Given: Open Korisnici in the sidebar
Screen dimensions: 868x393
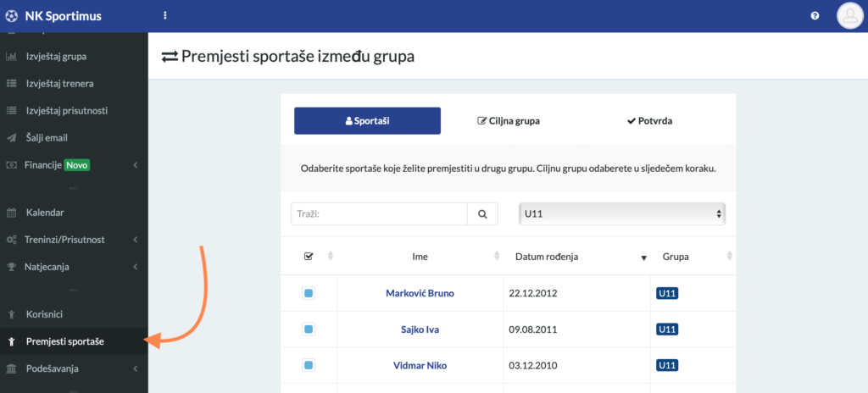Looking at the screenshot, I should point(44,314).
